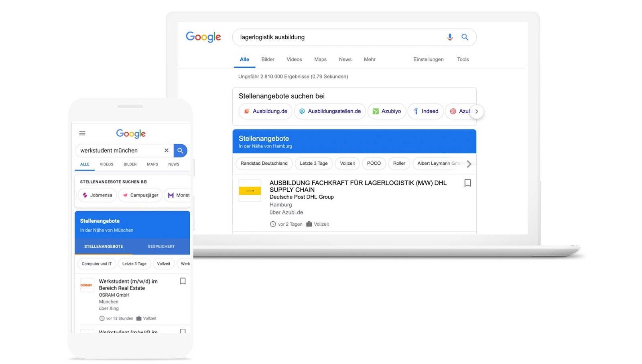This screenshot has height=364, width=642.
Task: Click the desktop search magnifier icon
Action: [465, 37]
